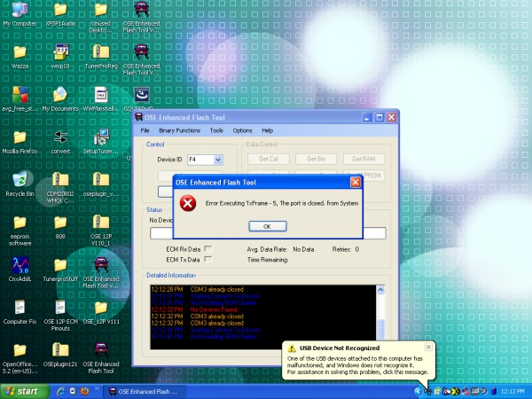Click the 'No Devices Found' red log line
532x399 pixels.
tap(214, 309)
